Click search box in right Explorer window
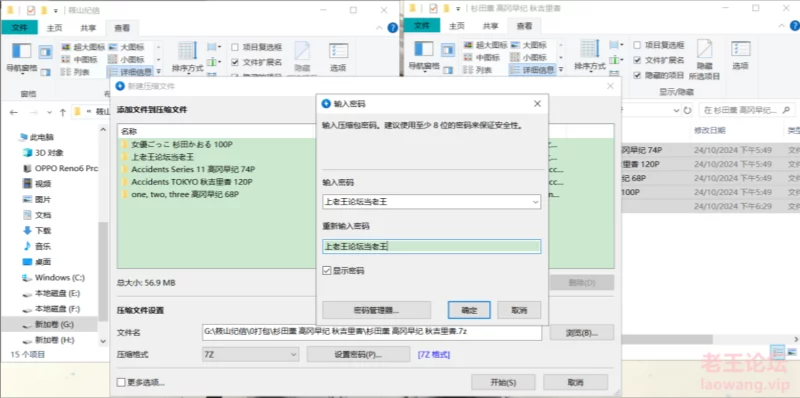 pyautogui.click(x=746, y=110)
